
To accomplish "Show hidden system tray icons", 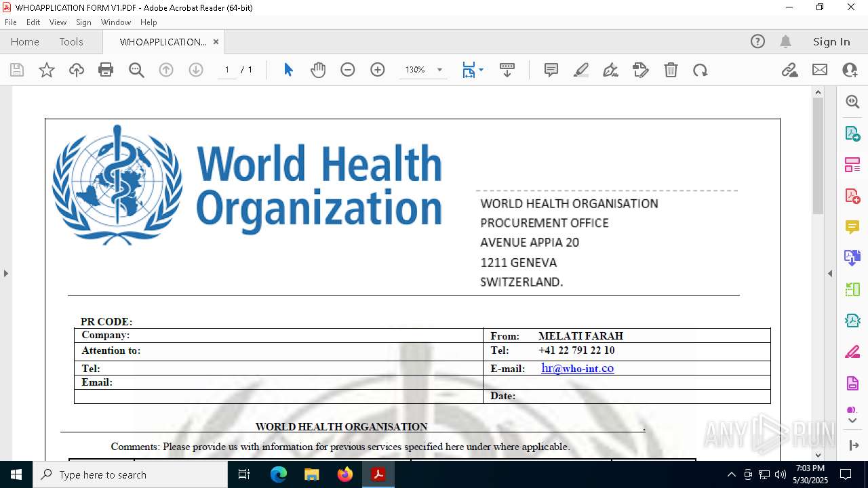I will coord(731,474).
